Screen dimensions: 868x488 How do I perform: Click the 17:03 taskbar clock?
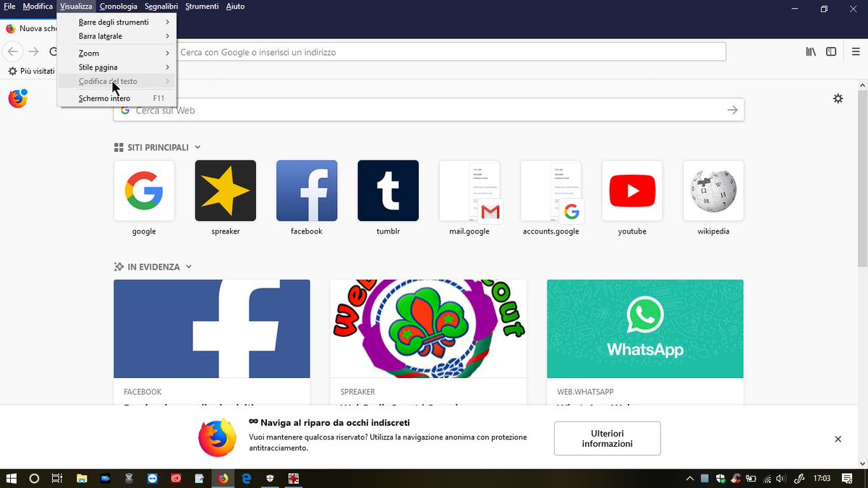tap(822, 479)
